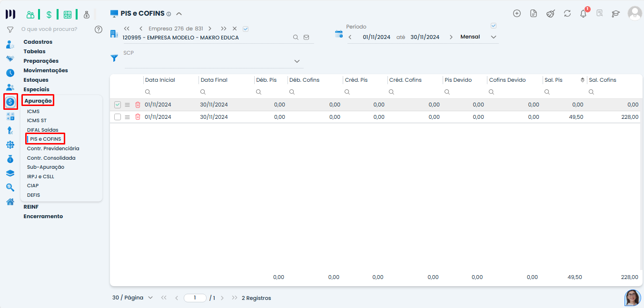Toggle the checkbox above the Período field
The height and width of the screenshot is (308, 644).
494,26
